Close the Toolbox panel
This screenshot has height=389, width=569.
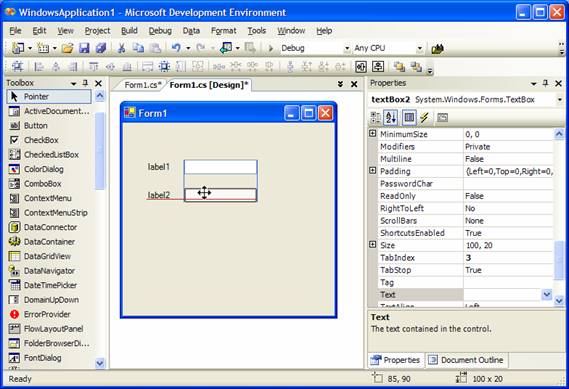point(98,83)
